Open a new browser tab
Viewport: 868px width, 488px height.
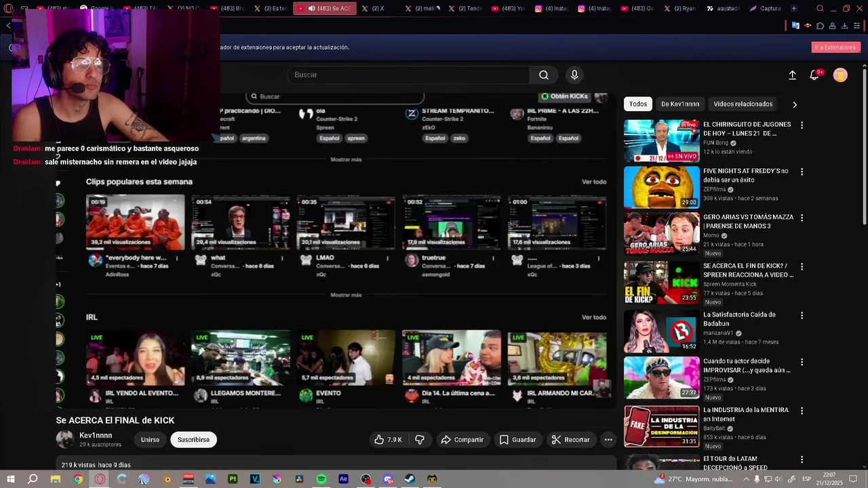pos(794,9)
